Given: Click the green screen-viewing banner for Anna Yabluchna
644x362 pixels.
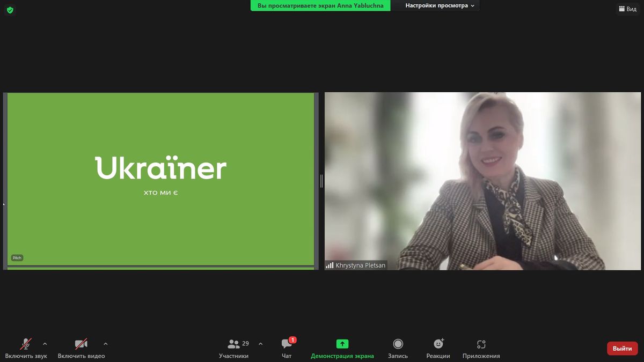Looking at the screenshot, I should (x=321, y=6).
